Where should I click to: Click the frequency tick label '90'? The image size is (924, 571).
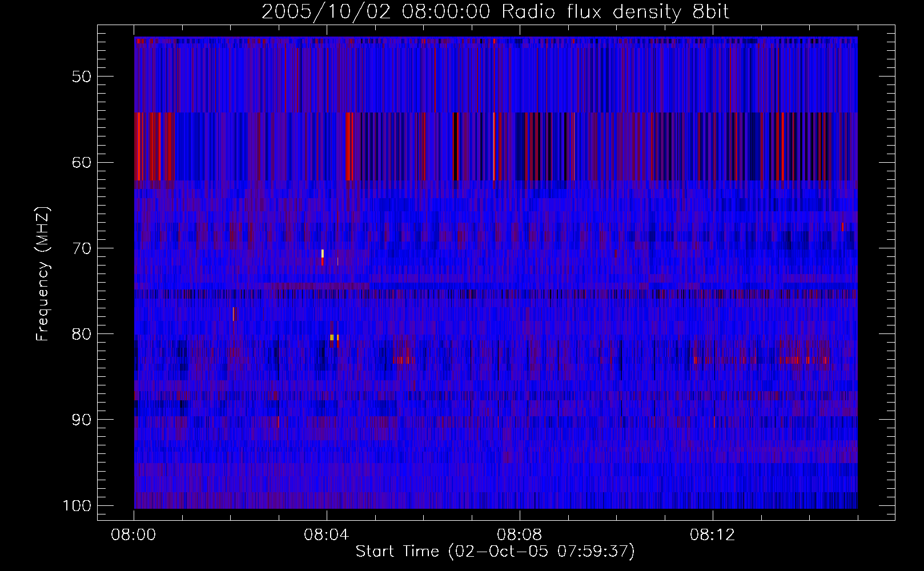(x=82, y=420)
